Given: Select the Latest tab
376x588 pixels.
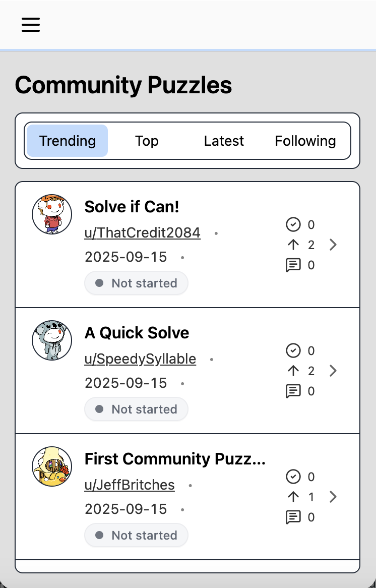Looking at the screenshot, I should click(224, 141).
